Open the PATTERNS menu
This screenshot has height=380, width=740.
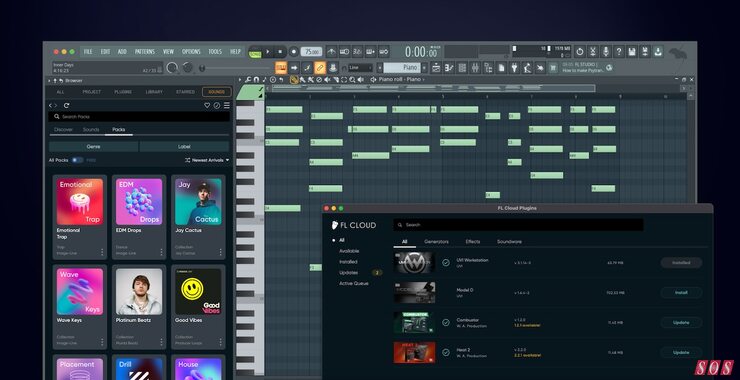pyautogui.click(x=144, y=51)
